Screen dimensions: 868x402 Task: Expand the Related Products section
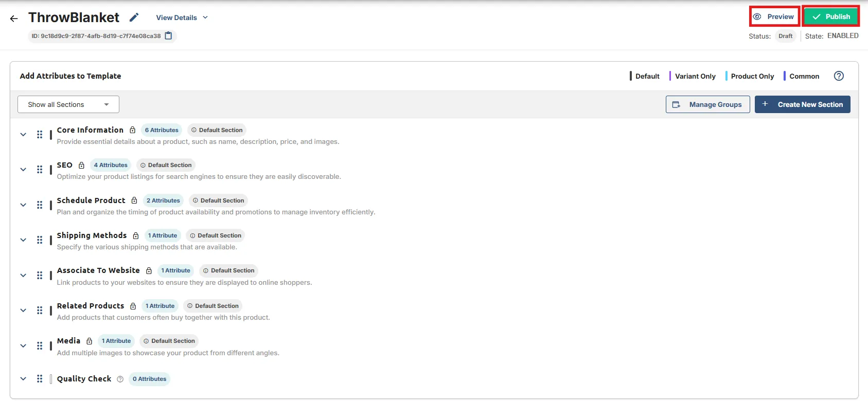click(23, 310)
